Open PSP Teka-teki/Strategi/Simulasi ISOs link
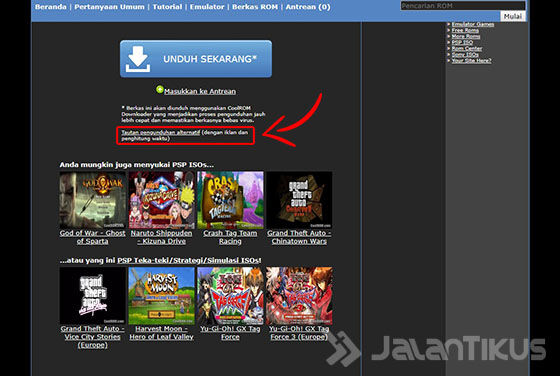Viewport: 560px width, 376px height. click(189, 260)
